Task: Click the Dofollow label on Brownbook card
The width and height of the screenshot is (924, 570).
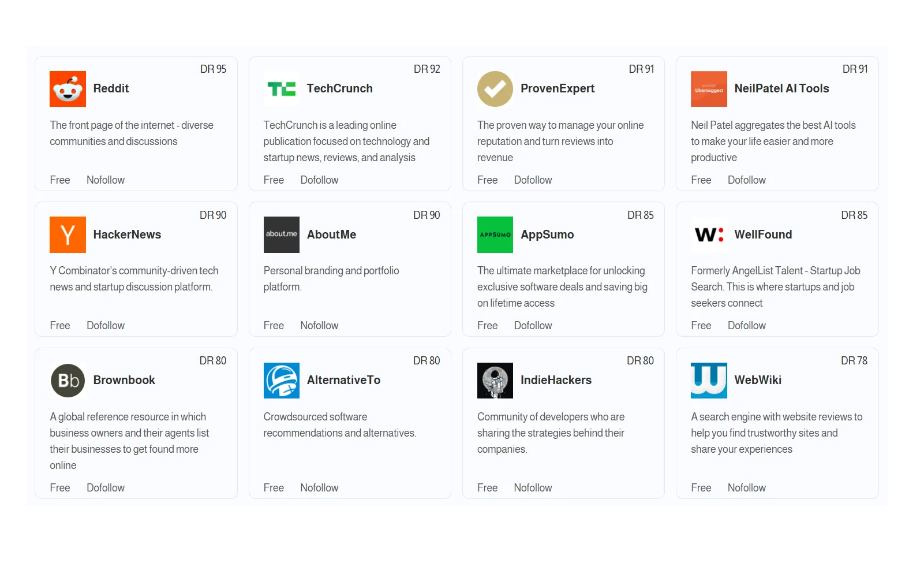Action: click(106, 488)
